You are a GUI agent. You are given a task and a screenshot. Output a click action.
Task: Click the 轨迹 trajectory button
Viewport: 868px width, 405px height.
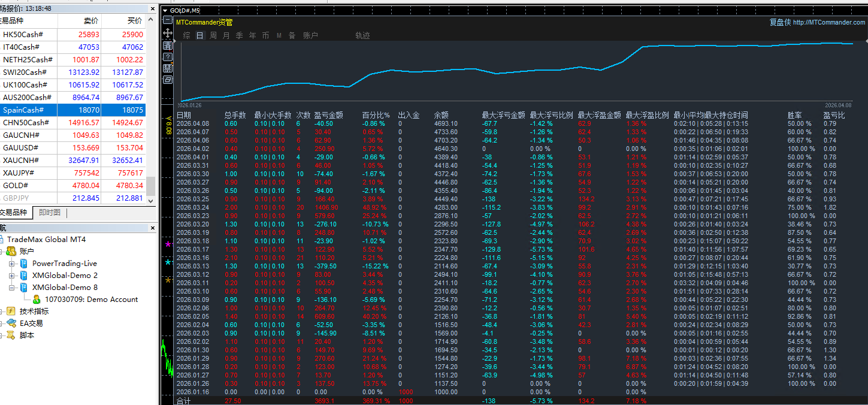tap(362, 36)
